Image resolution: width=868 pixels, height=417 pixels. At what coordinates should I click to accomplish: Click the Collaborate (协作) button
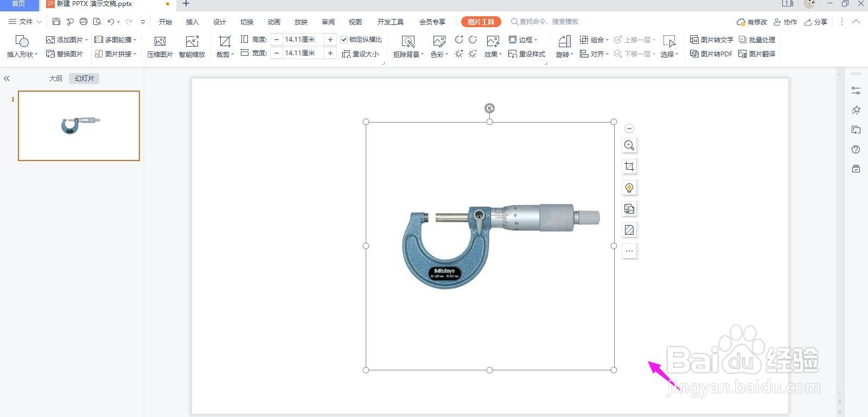(786, 22)
